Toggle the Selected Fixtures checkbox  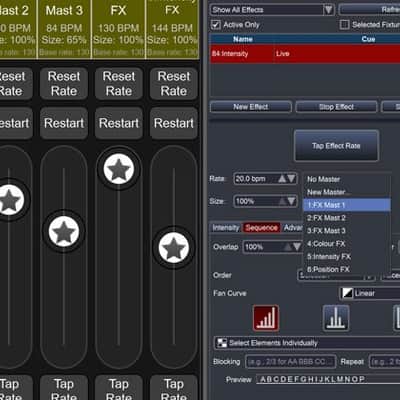[x=344, y=25]
